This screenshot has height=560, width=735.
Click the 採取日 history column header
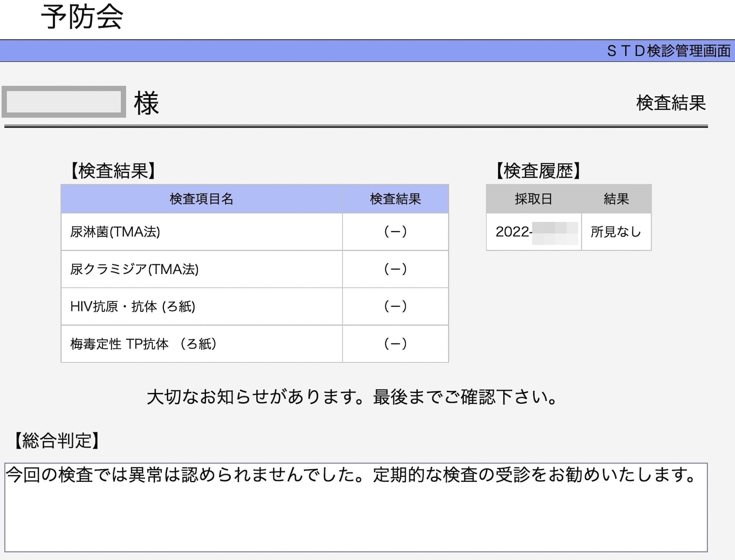[534, 199]
